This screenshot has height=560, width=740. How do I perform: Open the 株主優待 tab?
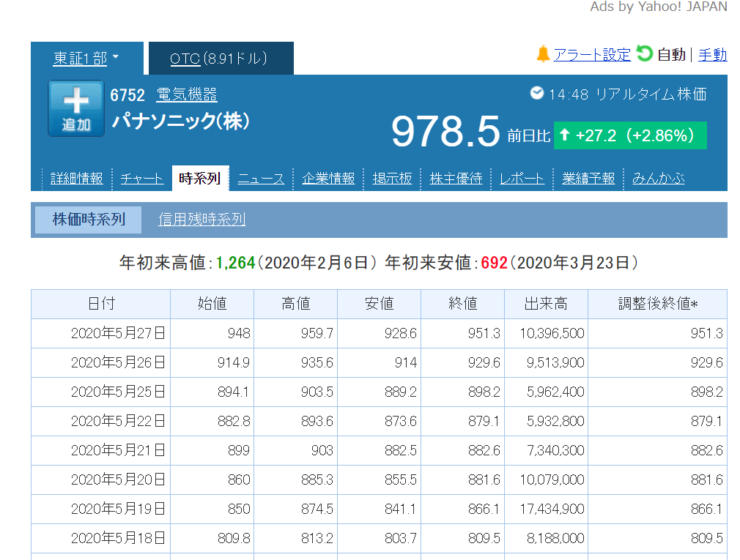pos(456,179)
